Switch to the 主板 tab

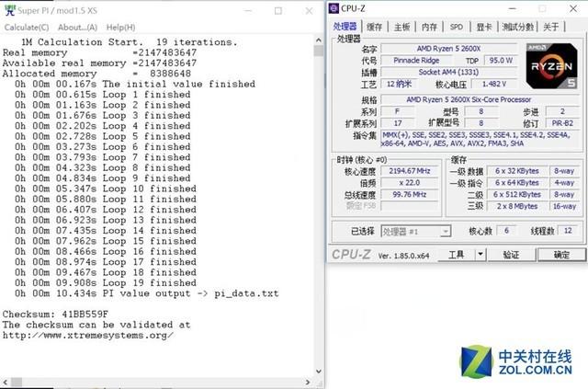click(x=401, y=27)
